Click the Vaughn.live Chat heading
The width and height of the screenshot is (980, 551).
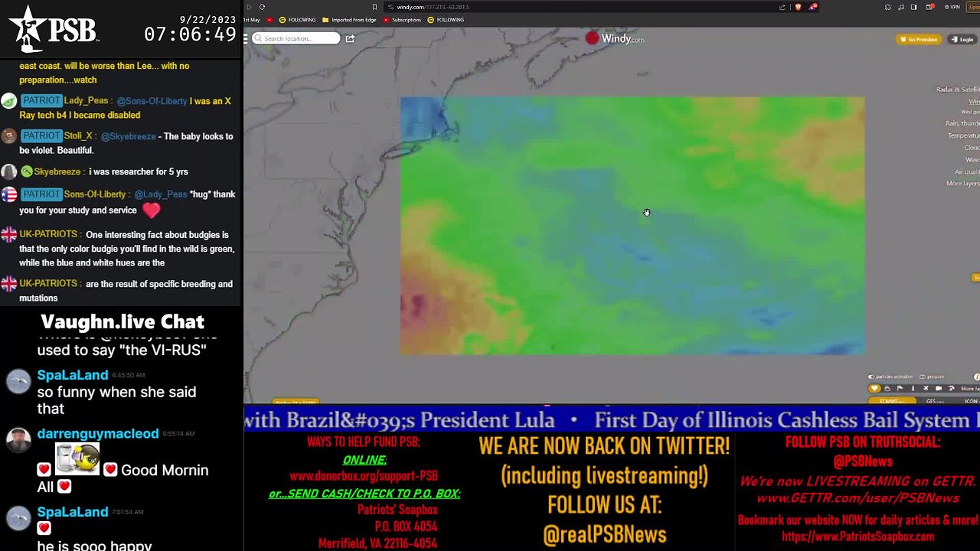122,321
